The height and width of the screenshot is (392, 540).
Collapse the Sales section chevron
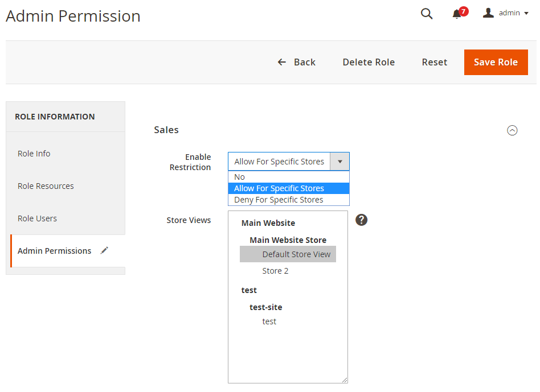[512, 130]
